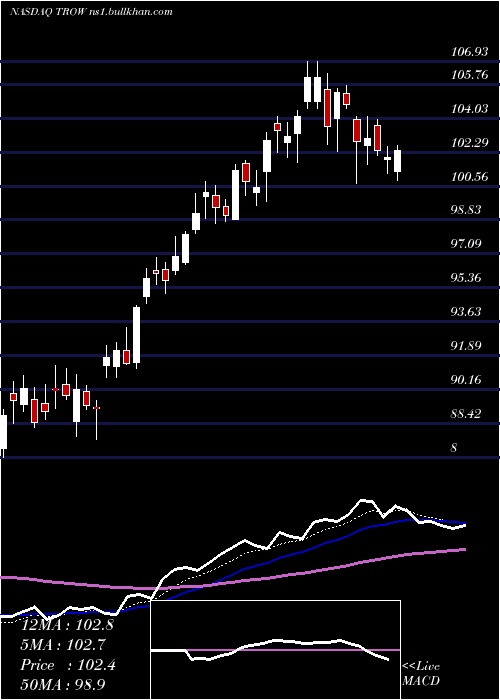Click the <<Live MACD label
This screenshot has width=500, height=700.
421,673
